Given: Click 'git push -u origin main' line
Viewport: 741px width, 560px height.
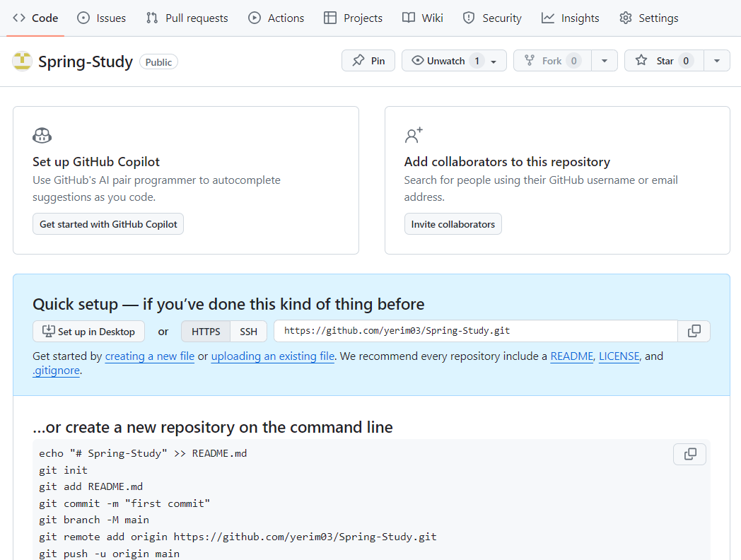Looking at the screenshot, I should pyautogui.click(x=109, y=554).
